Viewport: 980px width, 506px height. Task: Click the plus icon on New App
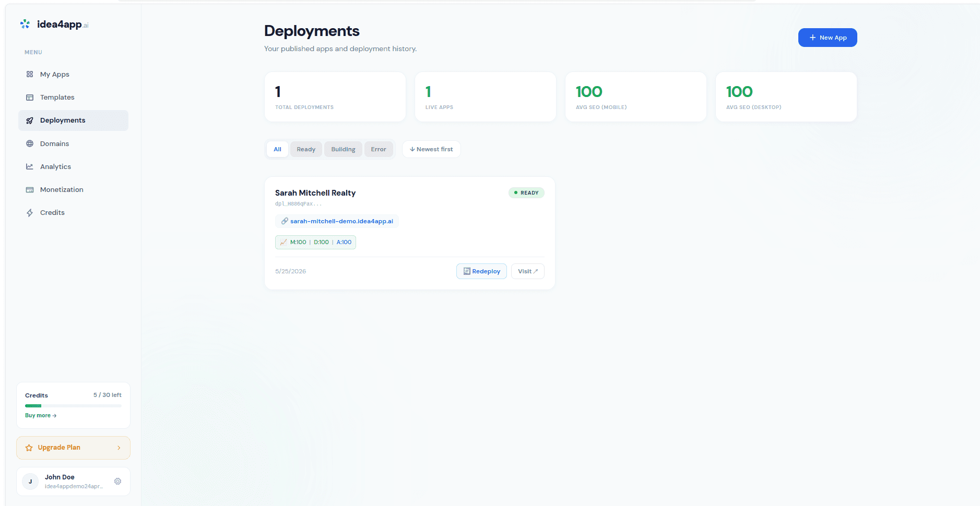(x=812, y=38)
